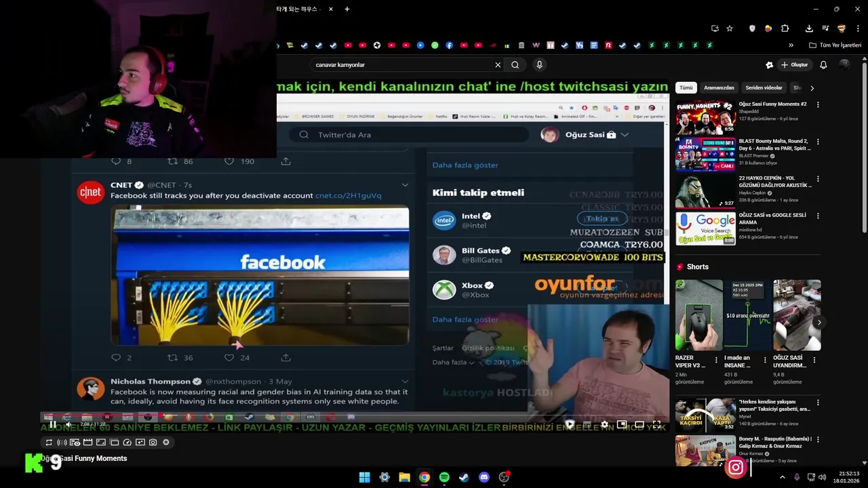Open the YouTube account avatar menu

(844, 65)
